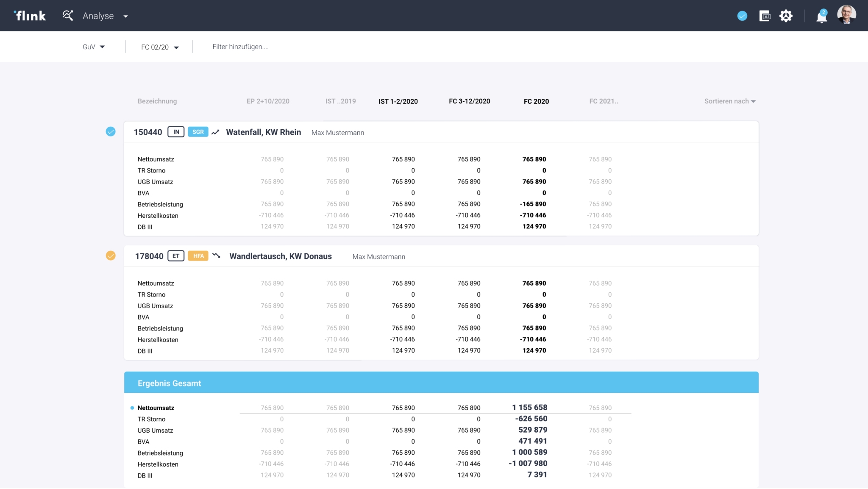This screenshot has width=868, height=489.
Task: Open the Analyse dropdown menu
Action: [125, 16]
